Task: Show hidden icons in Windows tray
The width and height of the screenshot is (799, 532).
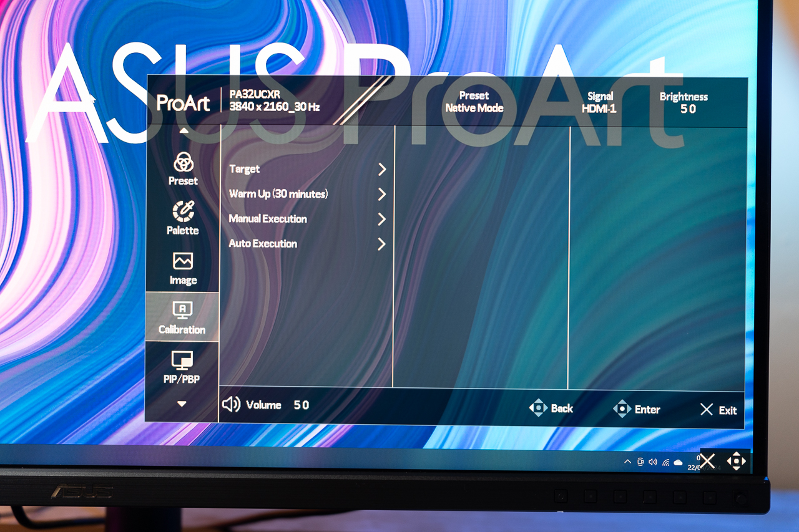Action: click(x=627, y=462)
